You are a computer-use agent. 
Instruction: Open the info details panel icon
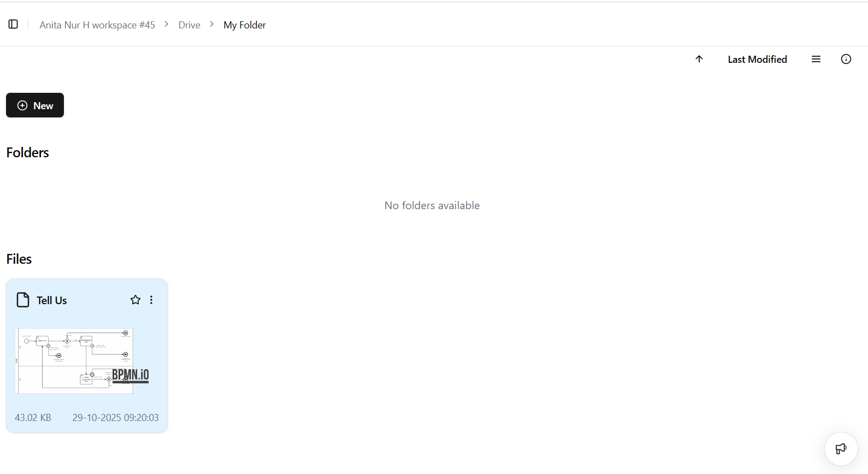[846, 59]
